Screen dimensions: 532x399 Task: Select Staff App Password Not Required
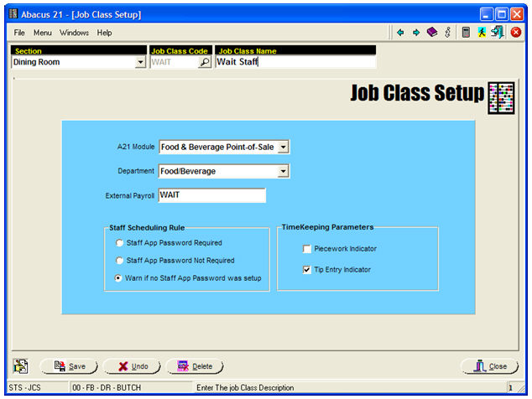119,261
